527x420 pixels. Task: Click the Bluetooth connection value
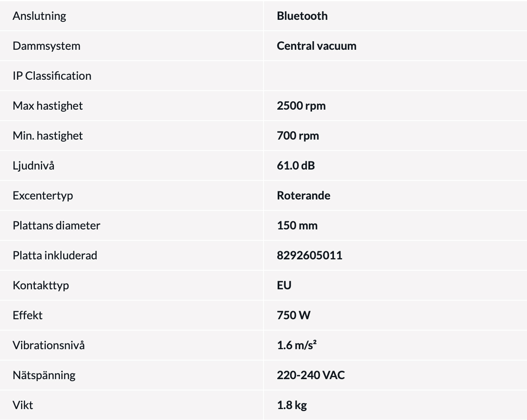[302, 16]
